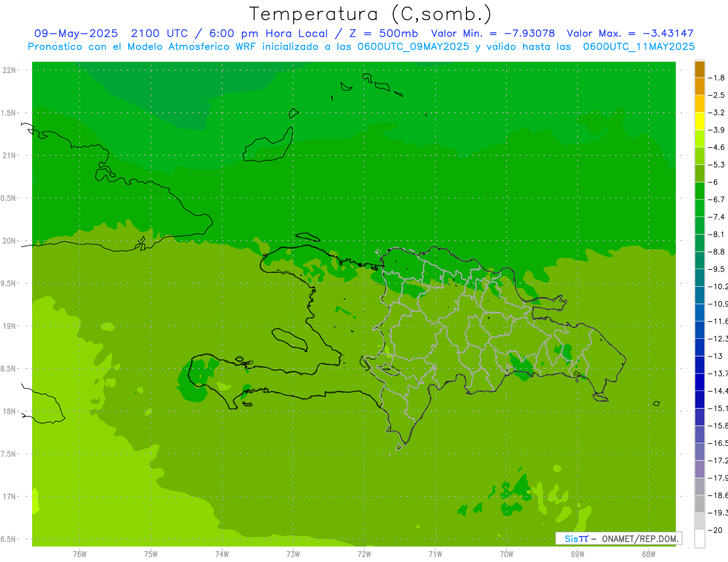
Task: Click the "Valor Max. = -3.43147" value
Action: [630, 33]
